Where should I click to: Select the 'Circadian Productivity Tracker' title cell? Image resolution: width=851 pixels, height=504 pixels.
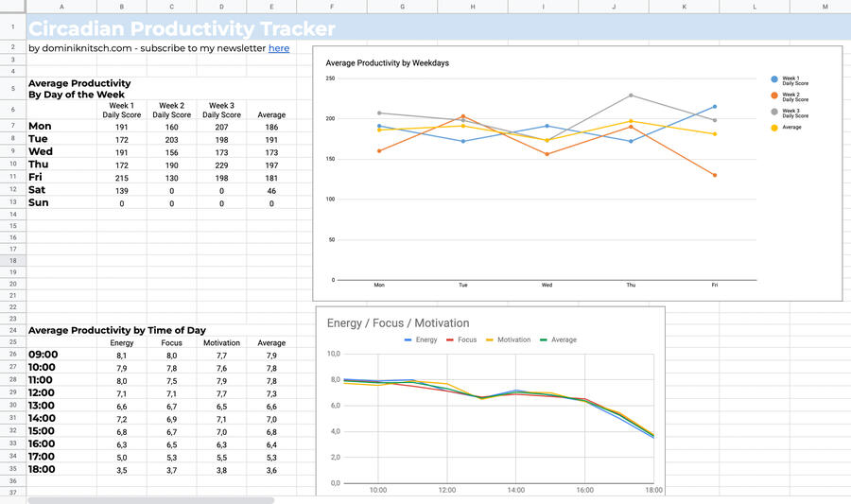click(182, 28)
